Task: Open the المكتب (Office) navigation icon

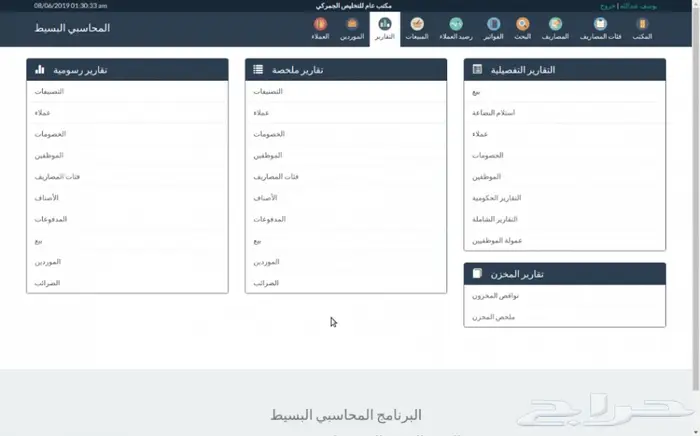Action: click(642, 24)
